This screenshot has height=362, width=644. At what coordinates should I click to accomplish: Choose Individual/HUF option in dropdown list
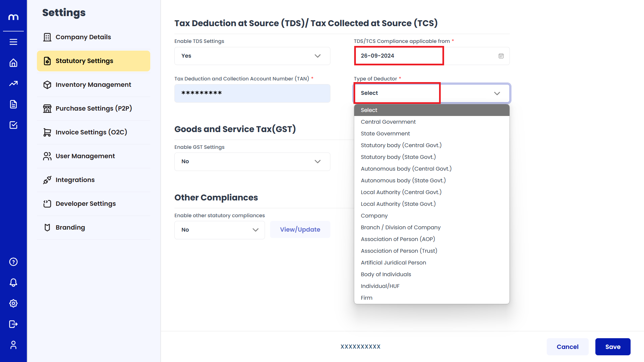pos(380,286)
